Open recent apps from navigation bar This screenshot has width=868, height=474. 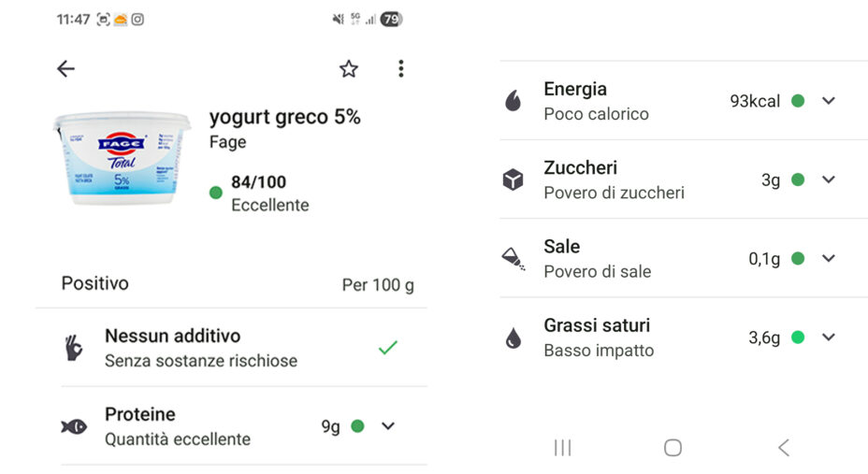[x=562, y=448]
